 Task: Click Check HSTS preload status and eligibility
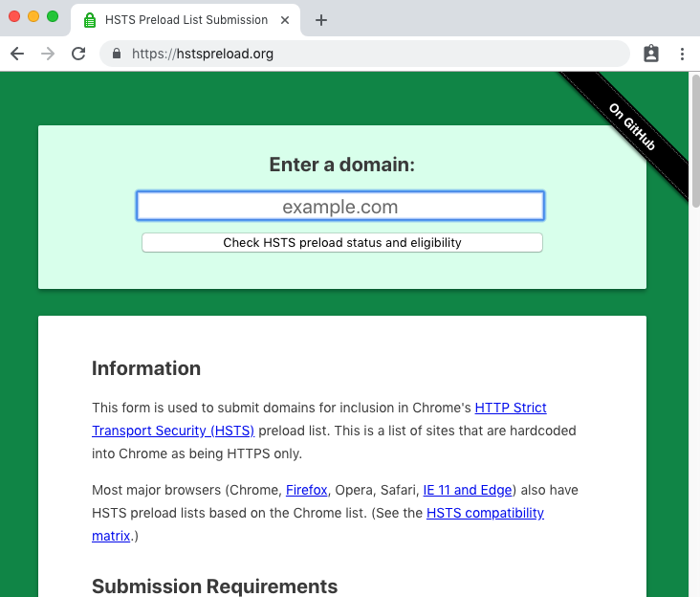342,242
